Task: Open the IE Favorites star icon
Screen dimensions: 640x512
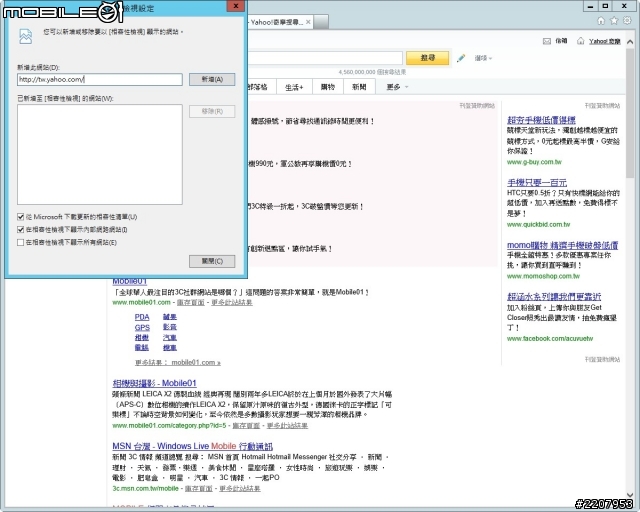Action: point(613,20)
